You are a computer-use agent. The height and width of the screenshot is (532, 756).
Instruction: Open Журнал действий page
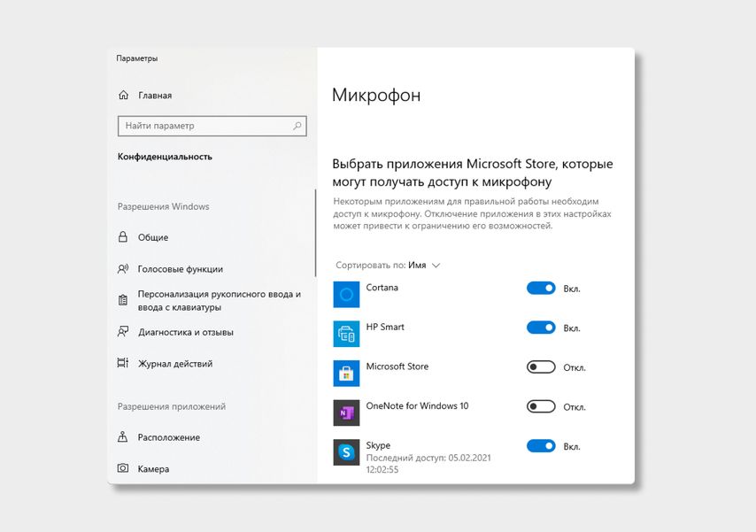pyautogui.click(x=174, y=364)
